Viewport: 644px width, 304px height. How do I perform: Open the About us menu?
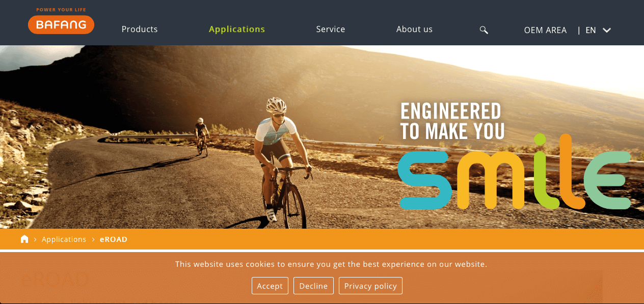click(x=414, y=29)
